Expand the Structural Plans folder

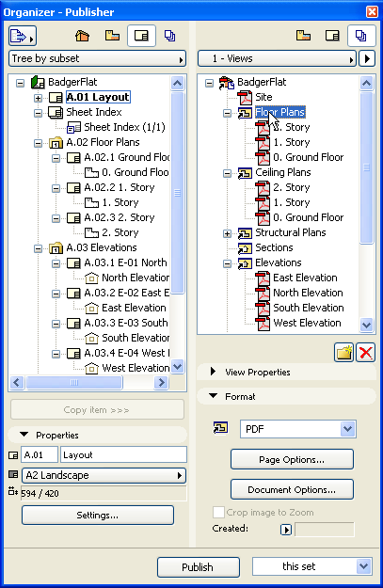click(x=227, y=233)
